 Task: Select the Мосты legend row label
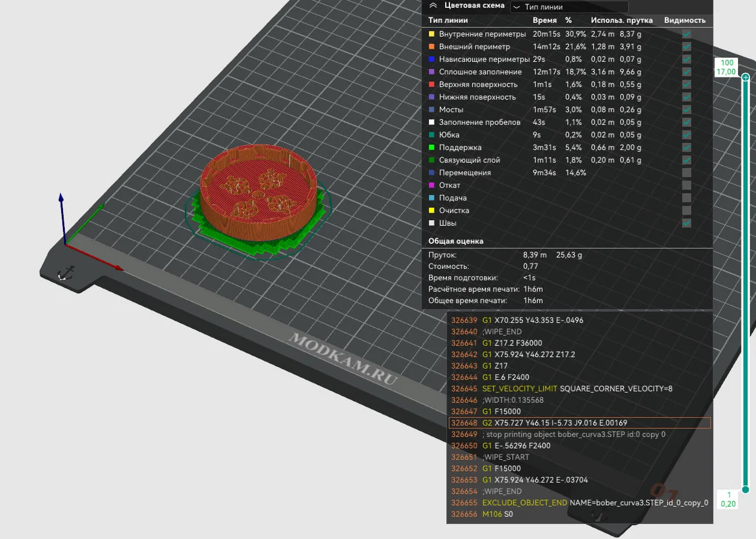(x=451, y=110)
